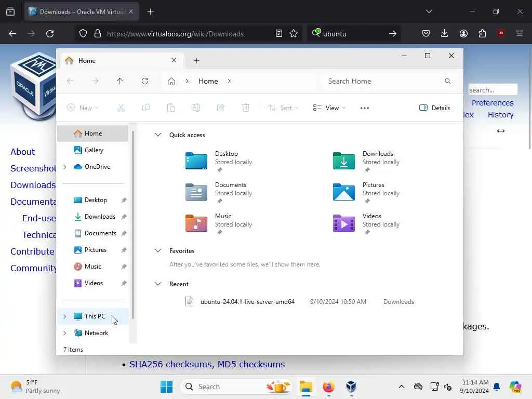Show hidden system tray icons chevron
The image size is (532, 399).
(402, 387)
